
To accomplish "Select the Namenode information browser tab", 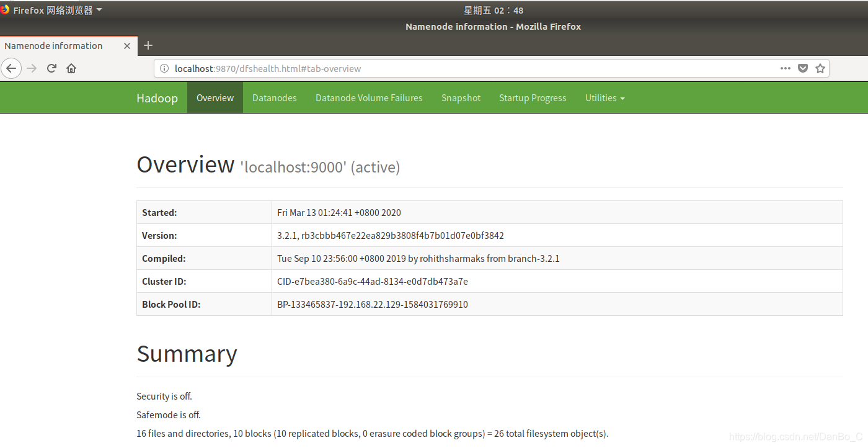I will [x=68, y=46].
